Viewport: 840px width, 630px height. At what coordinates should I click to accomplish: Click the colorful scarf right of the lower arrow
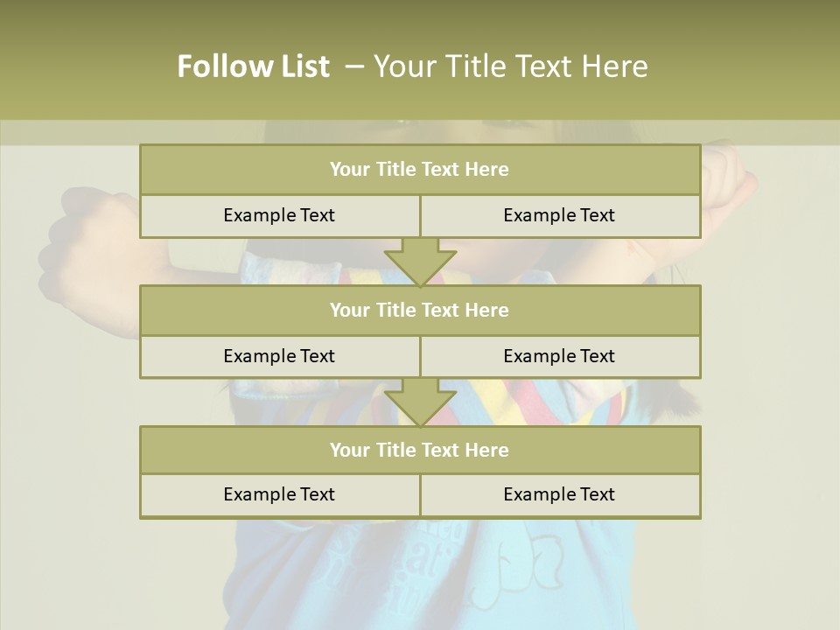tap(525, 404)
